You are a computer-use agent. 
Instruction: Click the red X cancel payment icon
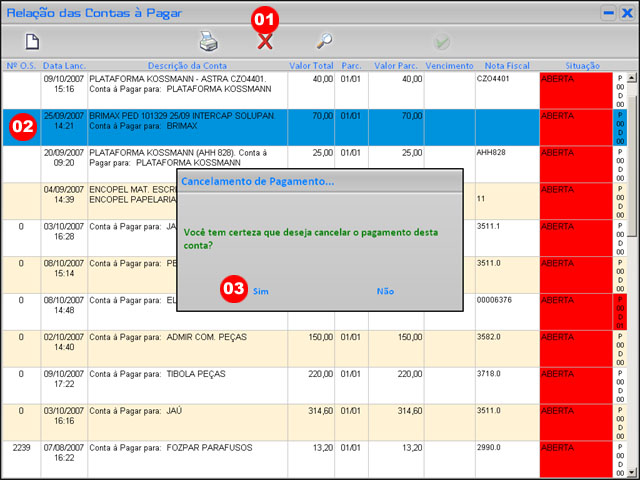point(265,41)
